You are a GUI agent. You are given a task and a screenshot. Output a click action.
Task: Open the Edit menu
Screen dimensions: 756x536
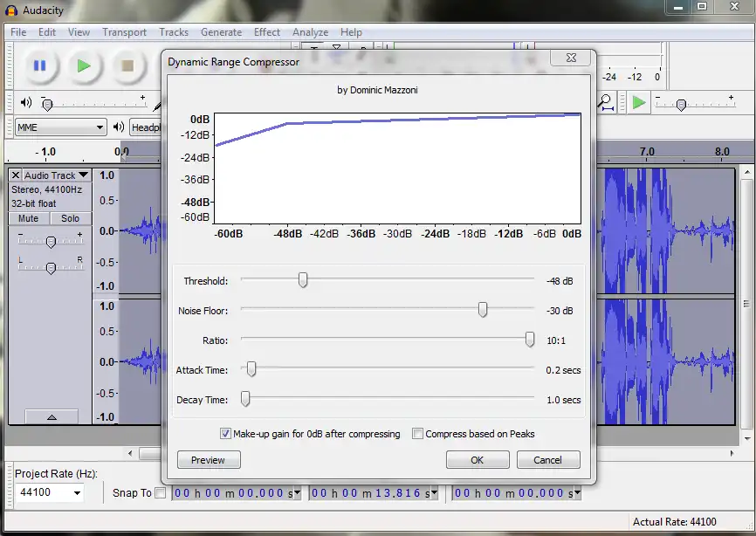tap(47, 32)
